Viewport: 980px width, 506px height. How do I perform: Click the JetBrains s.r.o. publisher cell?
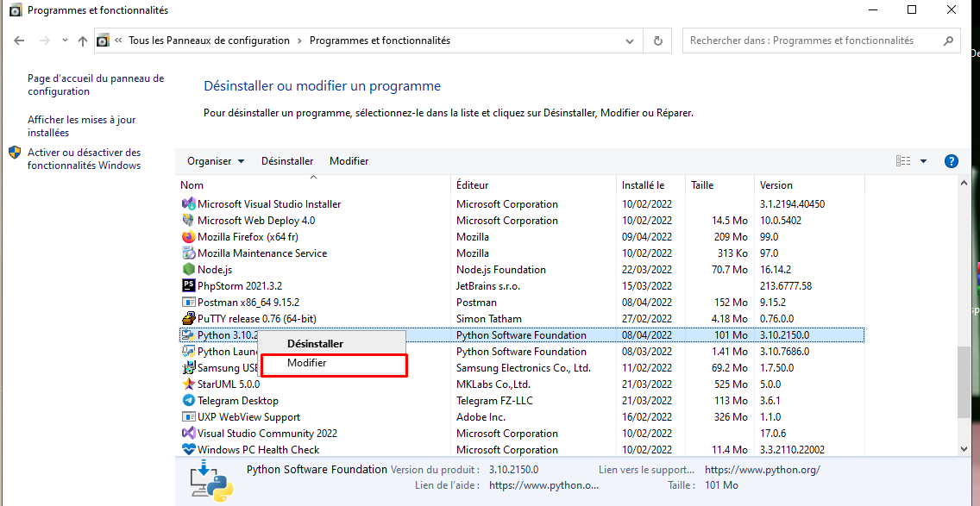[x=488, y=286]
